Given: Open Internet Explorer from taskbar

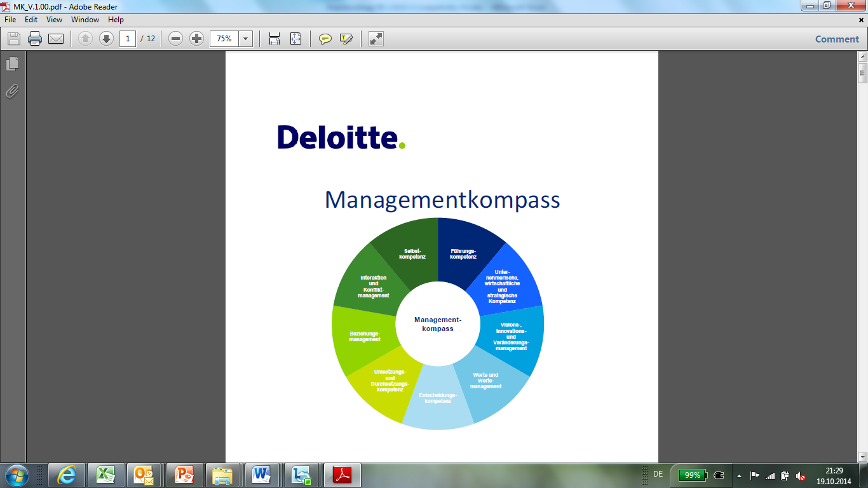Looking at the screenshot, I should tap(66, 475).
